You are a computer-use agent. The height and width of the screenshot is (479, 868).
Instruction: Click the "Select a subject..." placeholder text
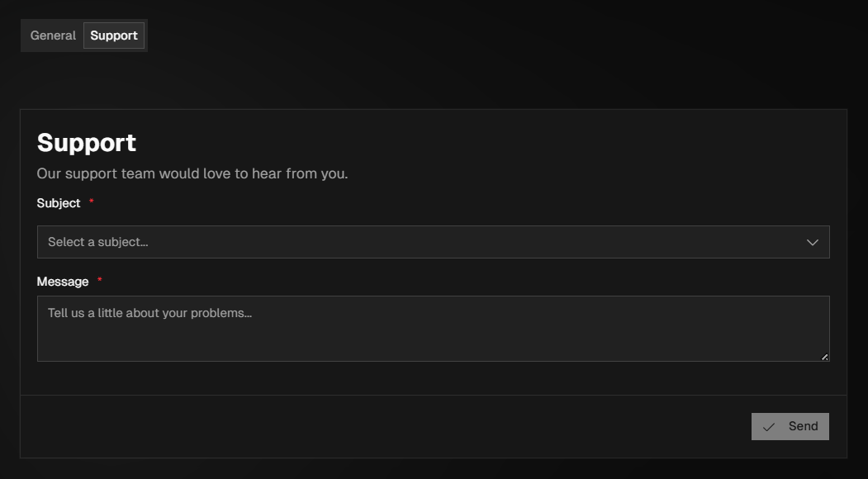tap(98, 242)
